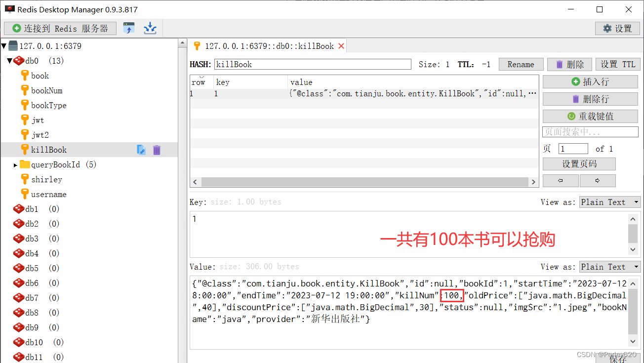
Task: Open the 设置 settings button
Action: (618, 29)
